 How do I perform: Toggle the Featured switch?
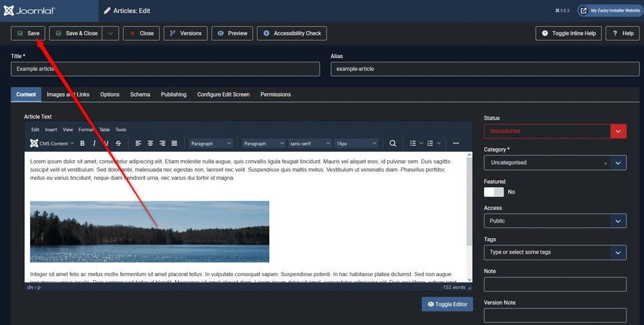coord(494,192)
